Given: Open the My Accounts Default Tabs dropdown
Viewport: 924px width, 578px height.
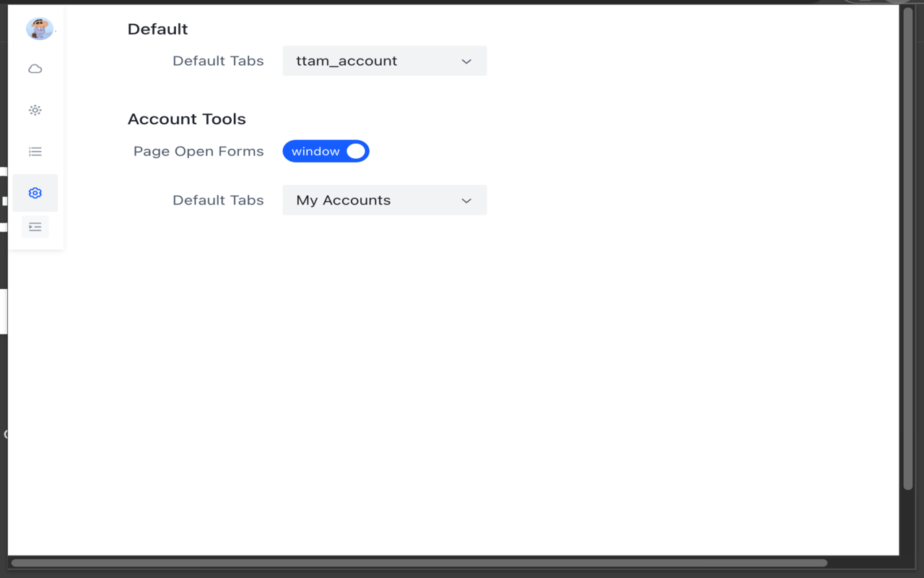Looking at the screenshot, I should coord(385,200).
